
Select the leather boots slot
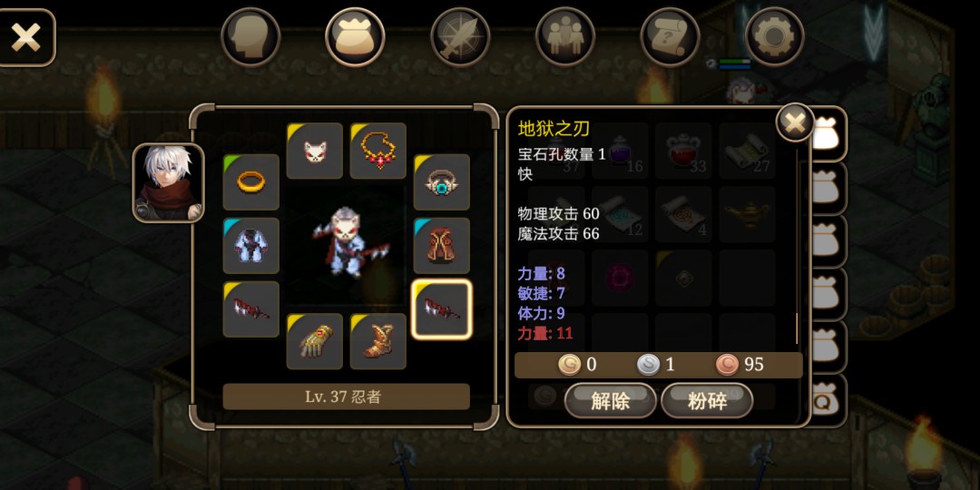[x=378, y=341]
